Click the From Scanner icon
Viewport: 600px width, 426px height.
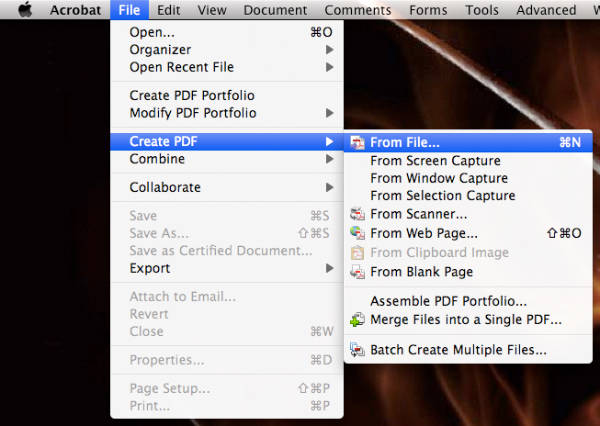pos(357,214)
